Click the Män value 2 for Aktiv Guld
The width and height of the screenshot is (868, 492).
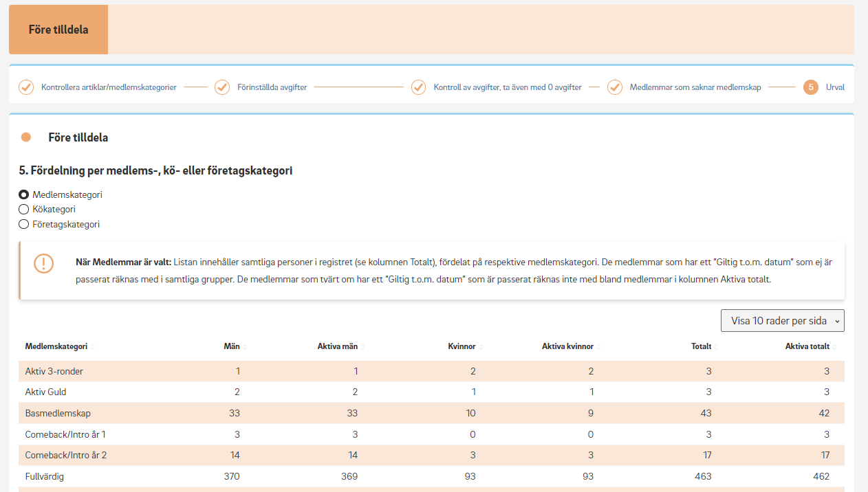[237, 392]
